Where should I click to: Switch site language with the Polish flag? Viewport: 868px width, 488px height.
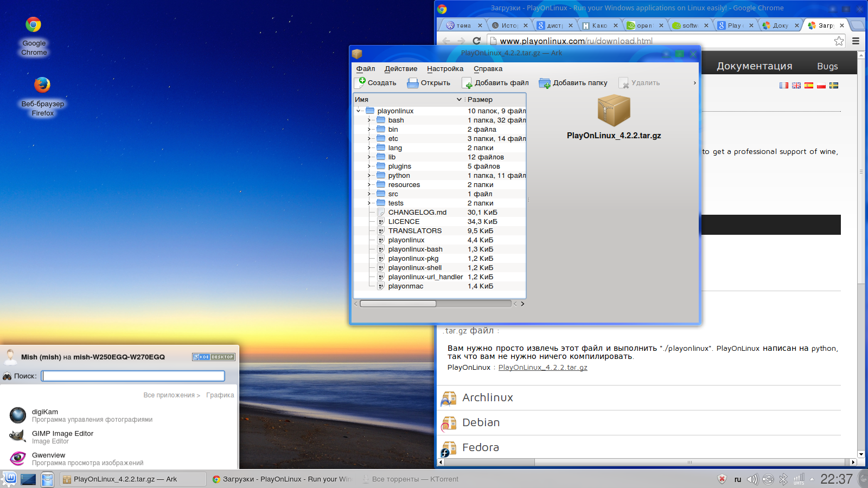(x=821, y=85)
